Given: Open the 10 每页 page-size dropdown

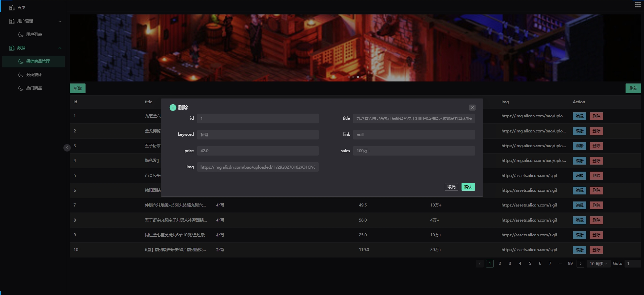Looking at the screenshot, I should point(598,263).
